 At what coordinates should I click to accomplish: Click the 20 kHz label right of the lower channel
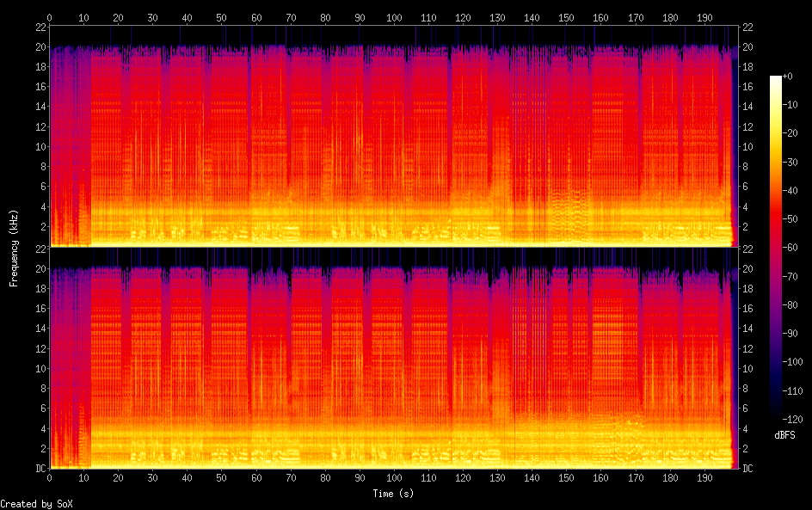pyautogui.click(x=747, y=268)
